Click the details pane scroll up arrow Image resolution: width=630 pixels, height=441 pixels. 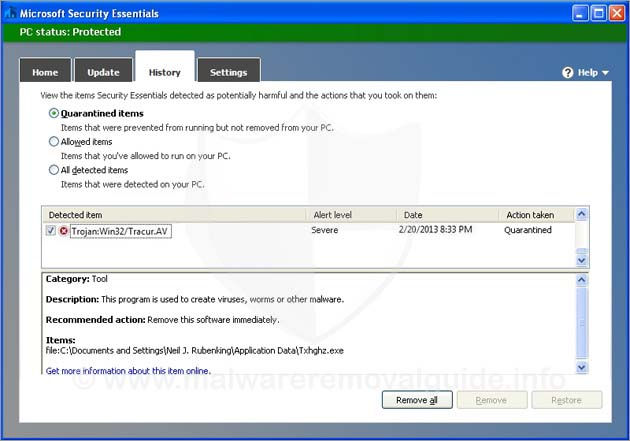point(582,280)
